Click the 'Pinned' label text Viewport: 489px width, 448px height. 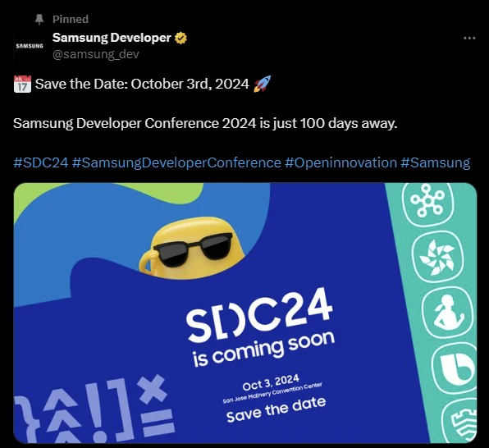click(71, 20)
